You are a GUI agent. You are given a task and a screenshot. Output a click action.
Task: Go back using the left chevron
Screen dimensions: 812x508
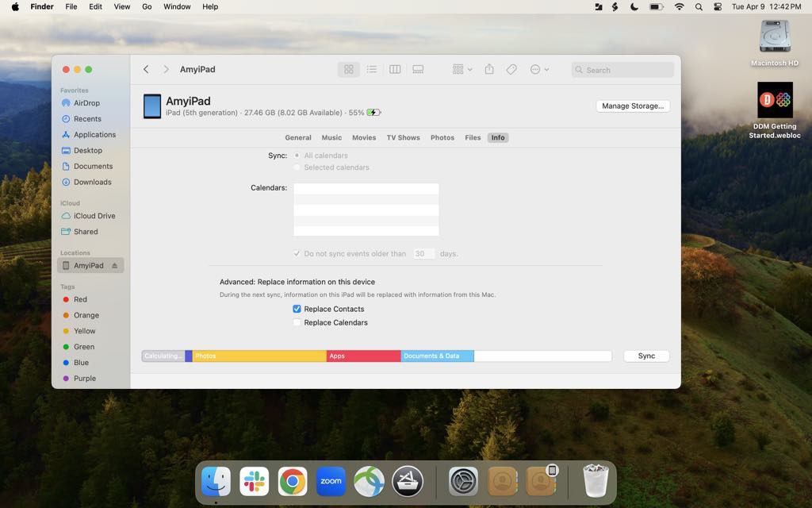coord(146,70)
